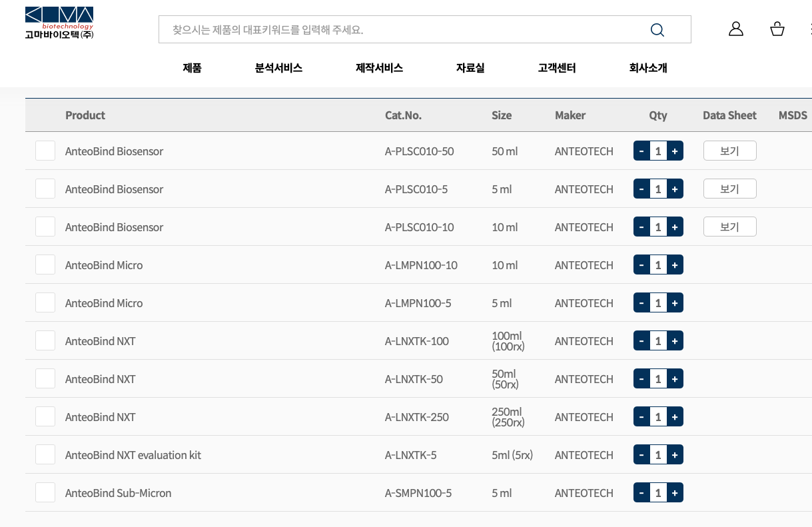The height and width of the screenshot is (527, 812).
Task: Decrease quantity for A-LNXTK-50
Action: (x=641, y=379)
